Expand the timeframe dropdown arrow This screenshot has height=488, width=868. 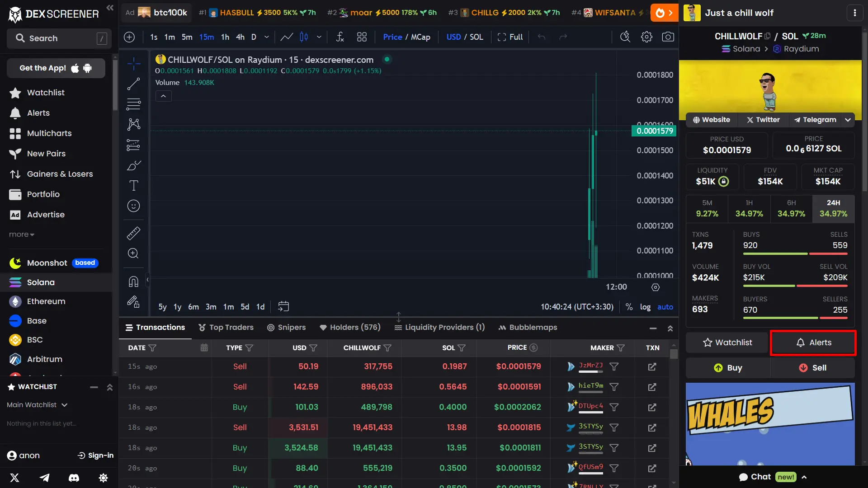[x=267, y=37]
